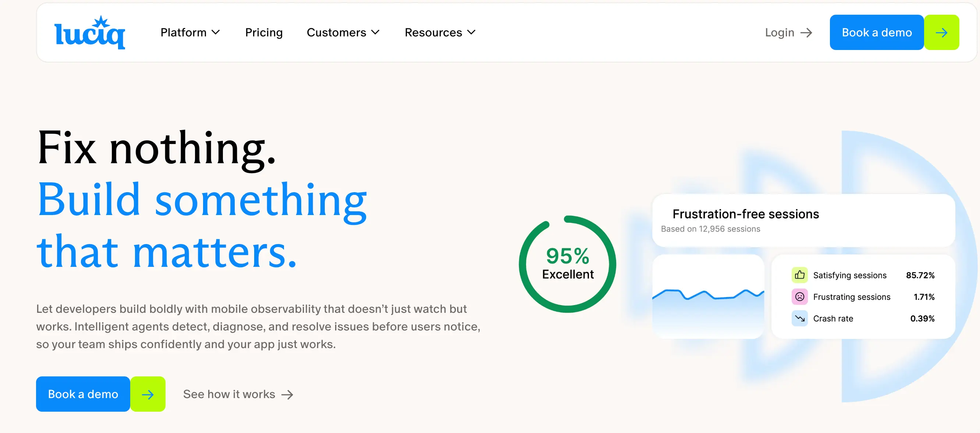Screen dimensions: 980x433
Task: Click the arrow next to Login
Action: point(806,33)
